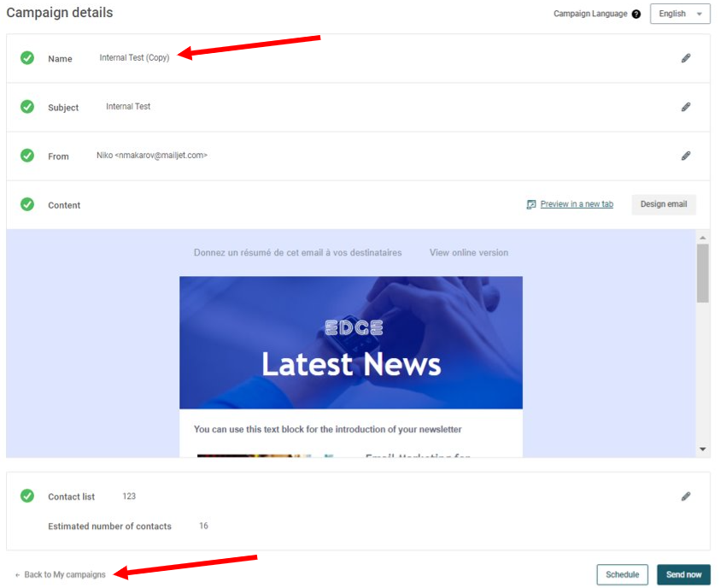This screenshot has height=588, width=721.
Task: Click the green check beside From
Action: coord(27,156)
